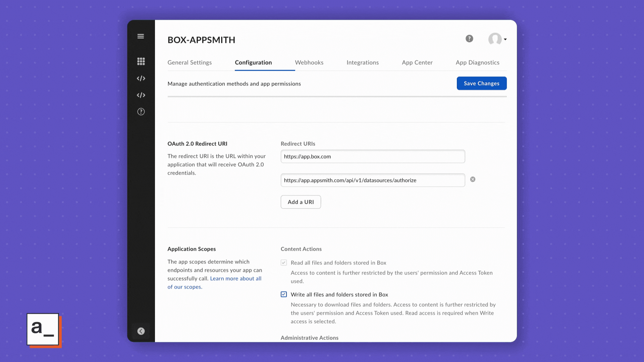Click the help icon in top header
Screen dimensions: 644x362
[x=469, y=39]
